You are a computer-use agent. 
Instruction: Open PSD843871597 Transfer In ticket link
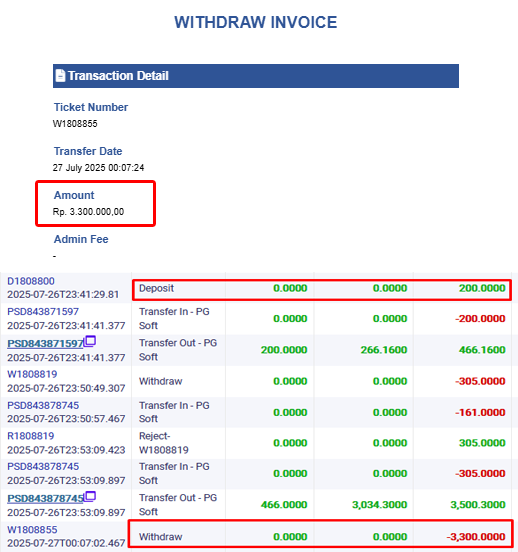(43, 312)
